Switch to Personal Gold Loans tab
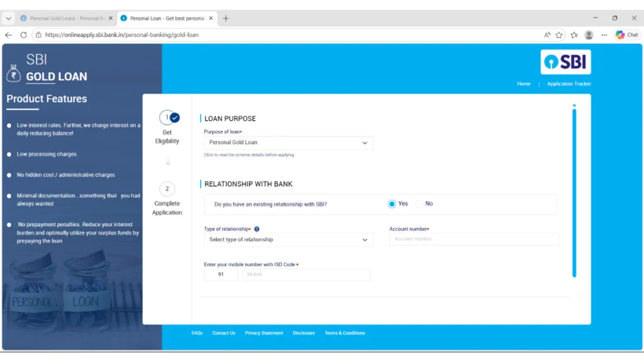Image resolution: width=644 pixels, height=362 pixels. [67, 18]
